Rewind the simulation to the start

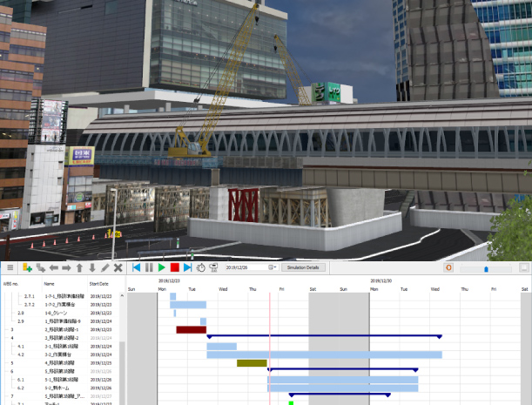[x=136, y=267]
